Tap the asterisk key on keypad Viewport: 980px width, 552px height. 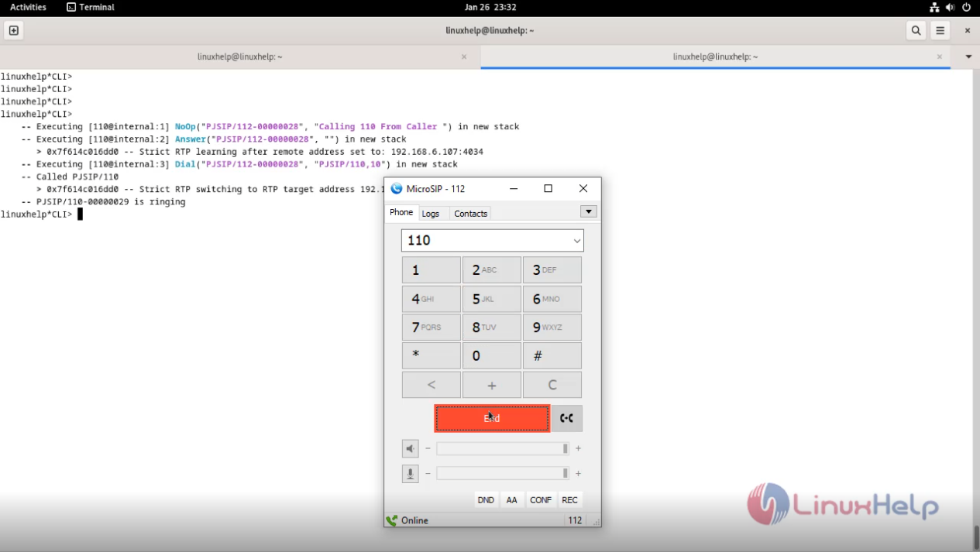[431, 356]
